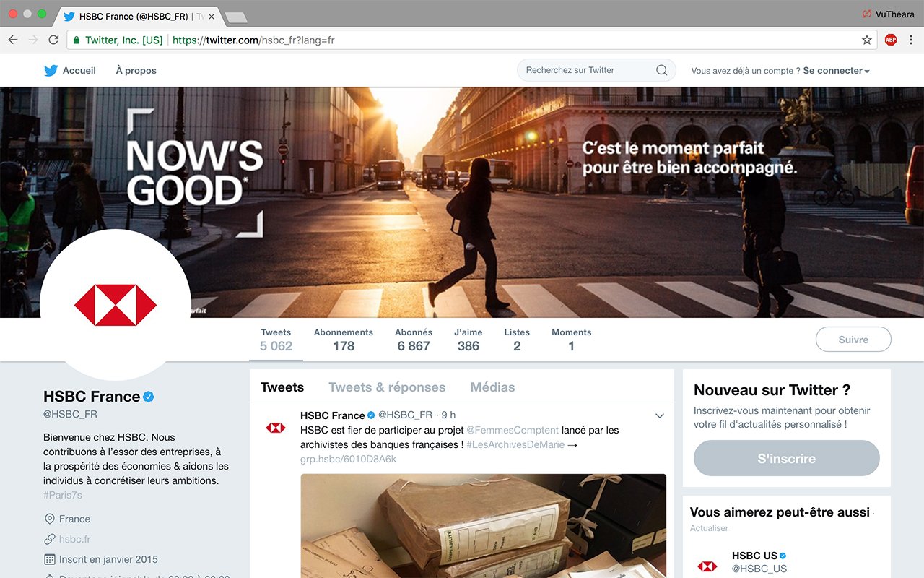Click the HSBC France verified badge in the sidebar
Viewport: 924px width, 578px height.
pos(149,397)
